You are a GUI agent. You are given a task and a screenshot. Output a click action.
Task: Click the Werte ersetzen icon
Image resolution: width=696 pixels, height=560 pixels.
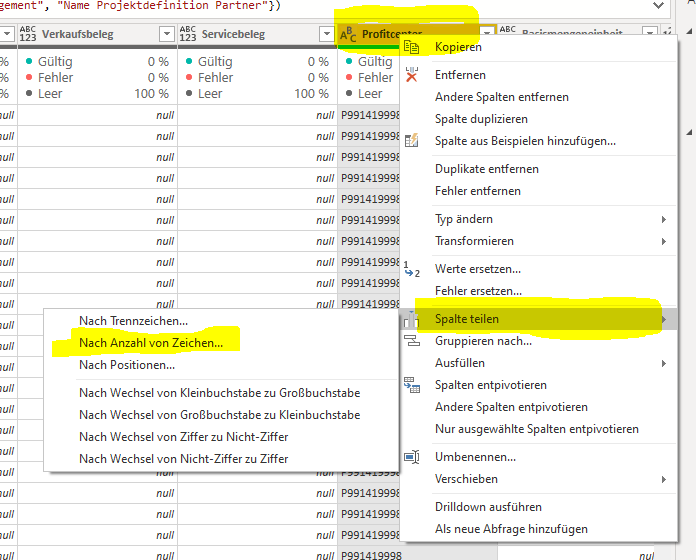pos(412,269)
